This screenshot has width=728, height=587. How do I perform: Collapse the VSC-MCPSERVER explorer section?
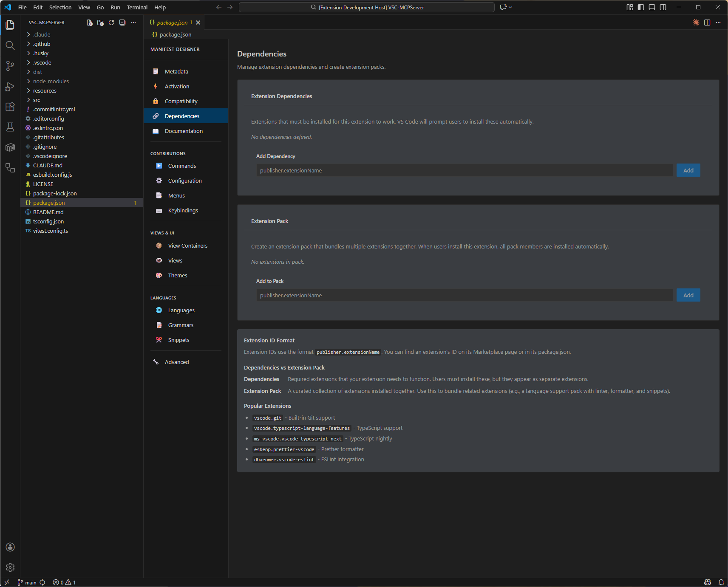[47, 23]
